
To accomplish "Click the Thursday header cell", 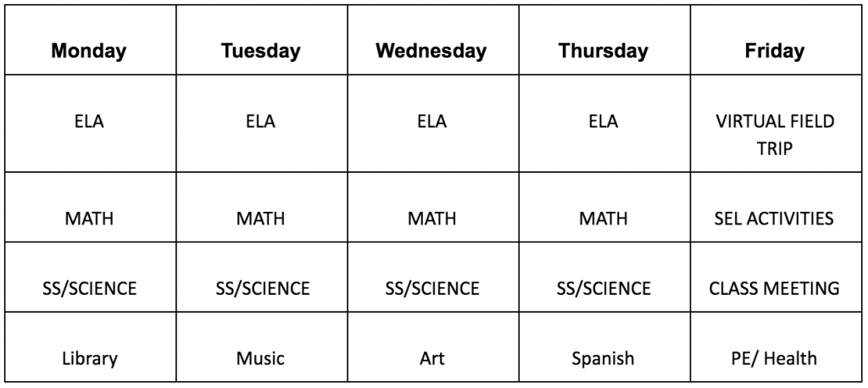I will tap(604, 40).
